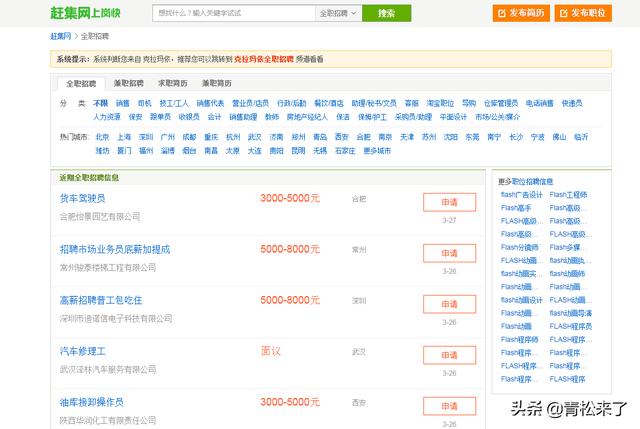
Task: Click 赶集网 in the breadcrumb
Action: tap(60, 35)
